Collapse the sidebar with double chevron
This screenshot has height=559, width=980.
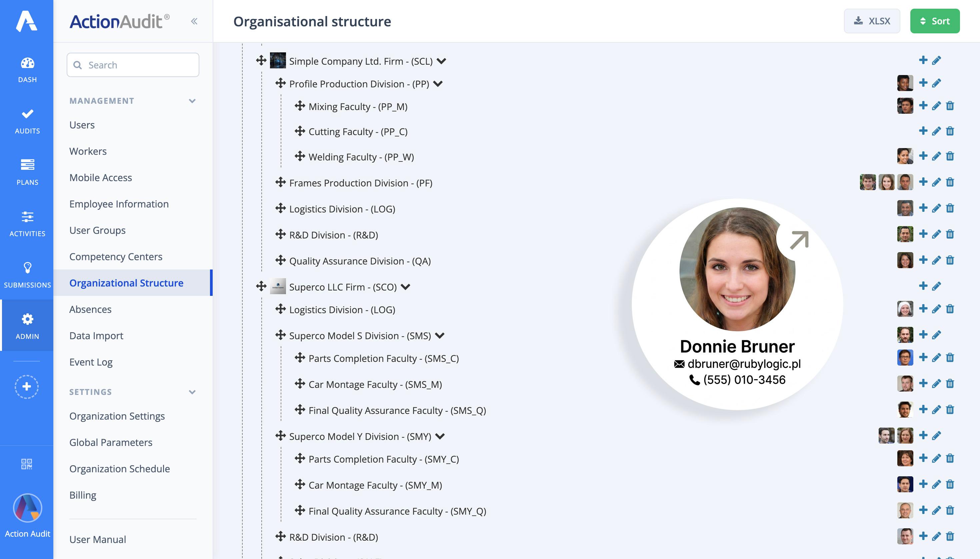[194, 21]
